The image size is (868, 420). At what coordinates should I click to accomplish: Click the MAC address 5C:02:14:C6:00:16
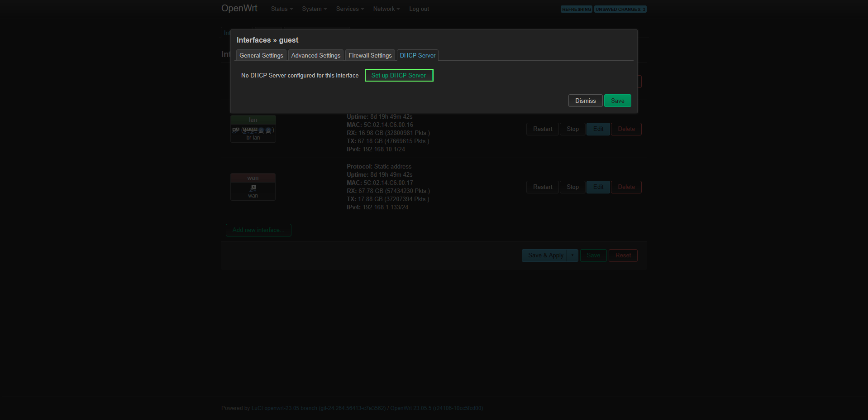coord(388,125)
